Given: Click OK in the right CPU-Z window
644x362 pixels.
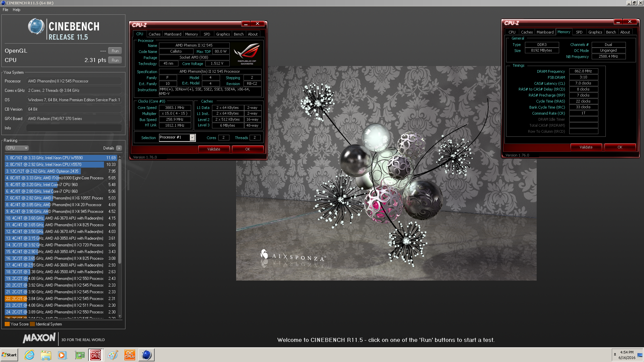Looking at the screenshot, I should pos(620,147).
